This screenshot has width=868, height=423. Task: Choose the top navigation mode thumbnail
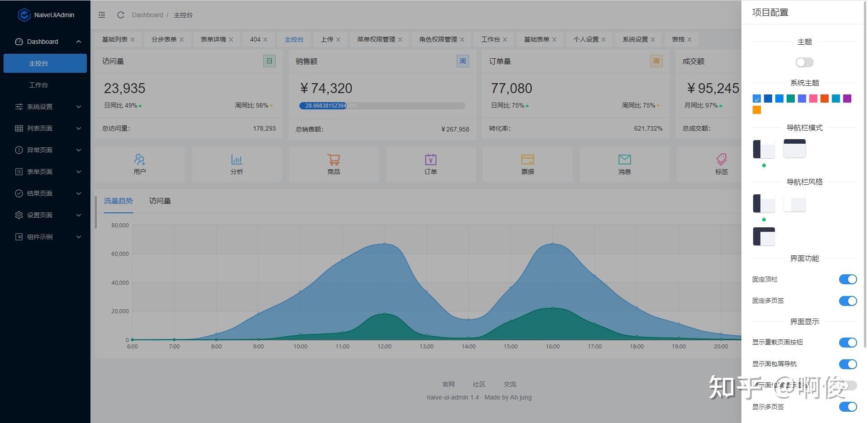[794, 149]
